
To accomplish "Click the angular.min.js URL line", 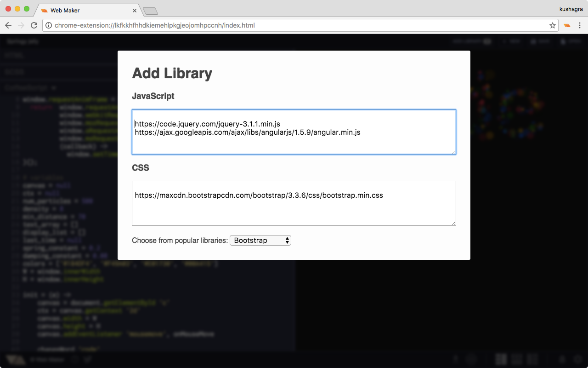I will pos(248,132).
